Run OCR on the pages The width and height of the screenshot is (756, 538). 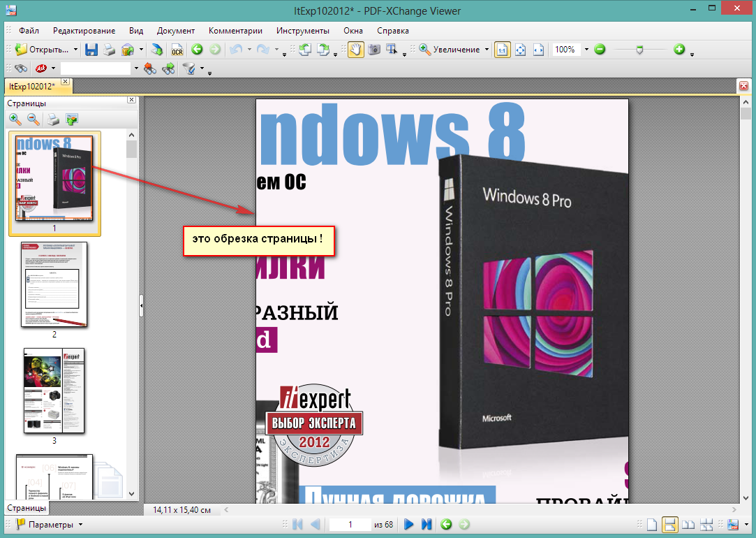(177, 49)
